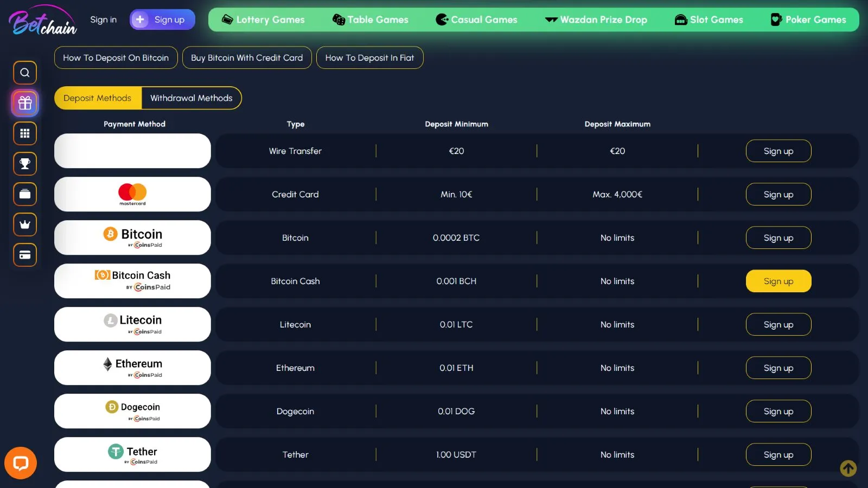The image size is (868, 488).
Task: Open the live chat bubble icon
Action: pyautogui.click(x=21, y=463)
